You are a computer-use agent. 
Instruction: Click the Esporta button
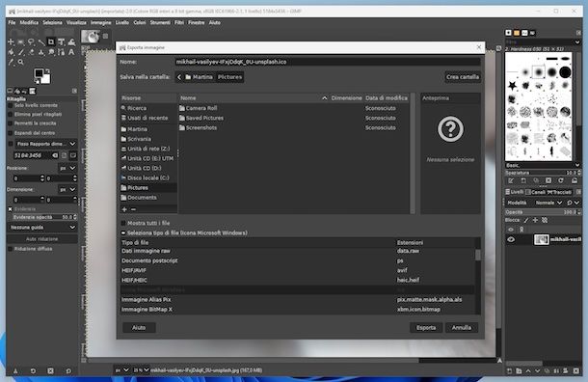tap(426, 328)
